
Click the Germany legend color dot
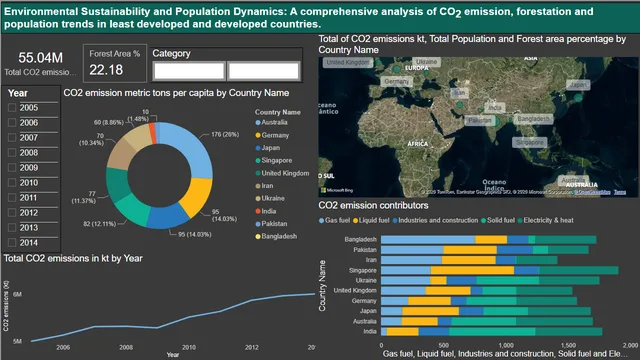(x=258, y=135)
